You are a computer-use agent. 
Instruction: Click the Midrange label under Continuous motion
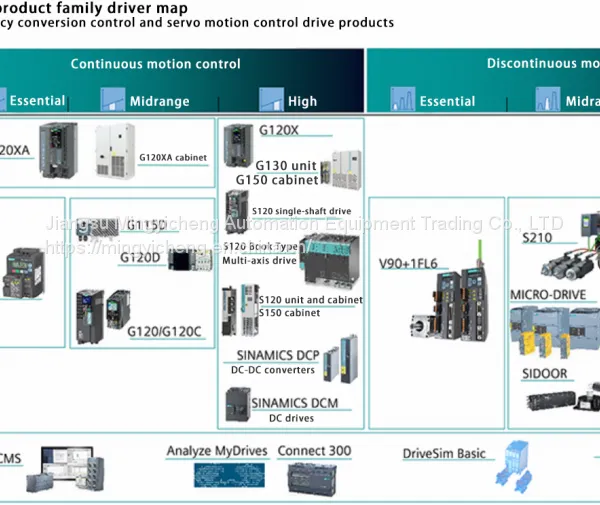pyautogui.click(x=160, y=101)
